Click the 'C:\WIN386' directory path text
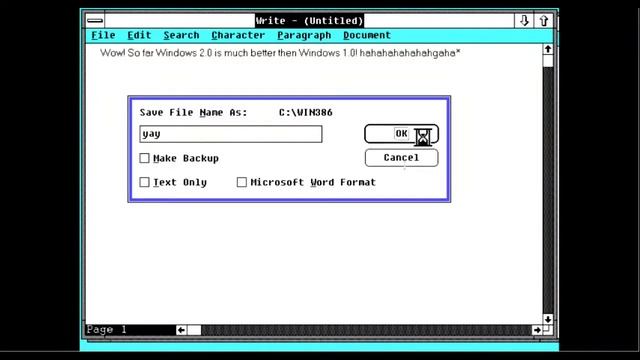Image resolution: width=640 pixels, height=360 pixels. pos(305,113)
